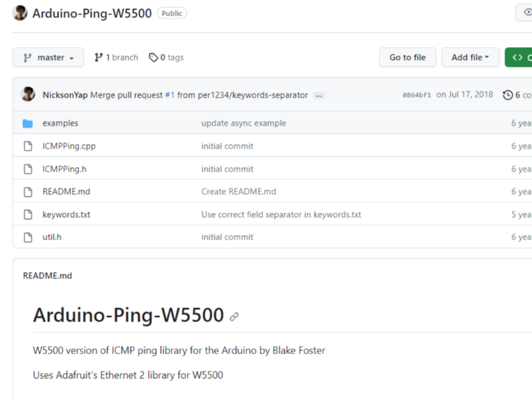Click the 'on Jul 17, 2018' commit date
Viewport: 532px width, 399px height.
point(465,95)
